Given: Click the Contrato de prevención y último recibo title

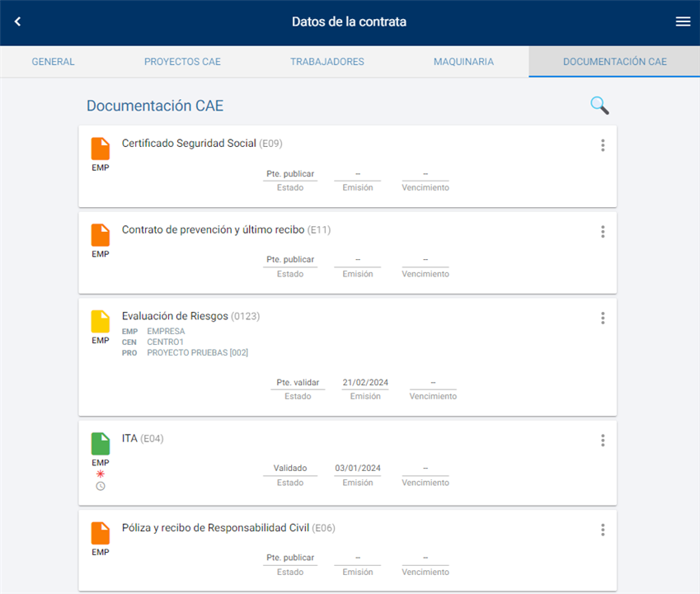Looking at the screenshot, I should coord(214,229).
